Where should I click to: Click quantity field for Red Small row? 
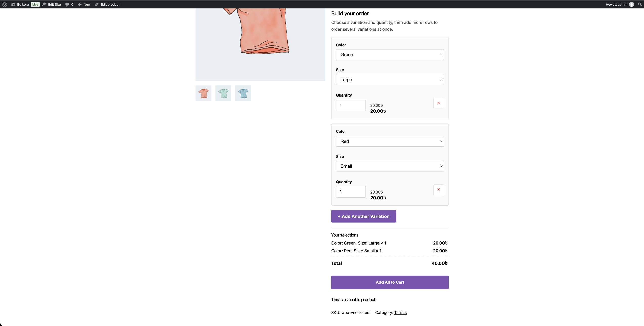(351, 192)
